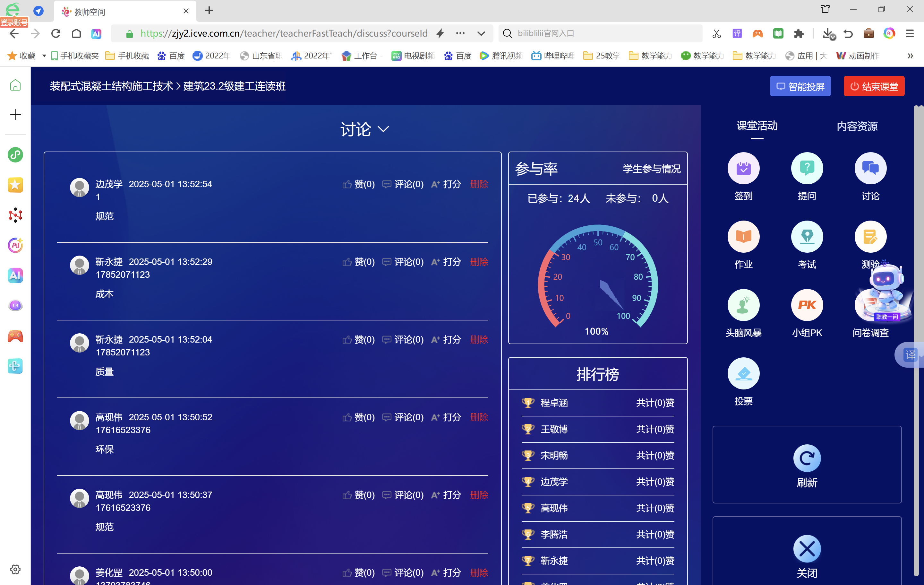Open the sidebar settings gear icon
This screenshot has height=585, width=924.
(15, 569)
